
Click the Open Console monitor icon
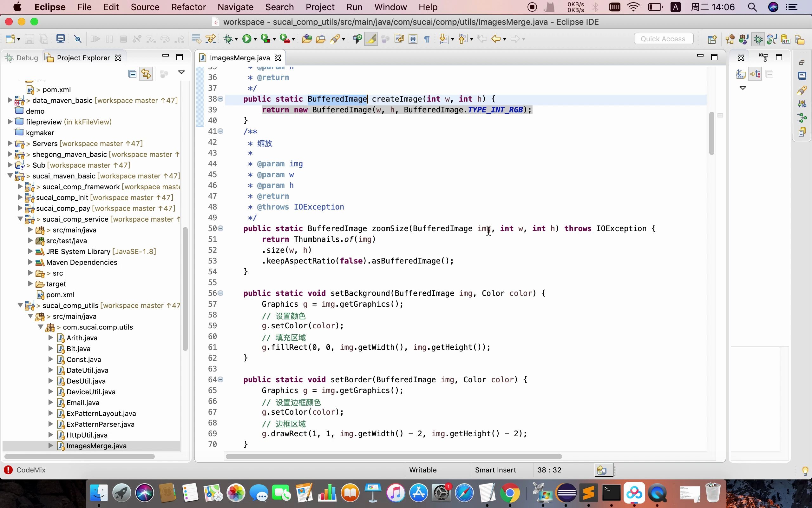tap(60, 39)
